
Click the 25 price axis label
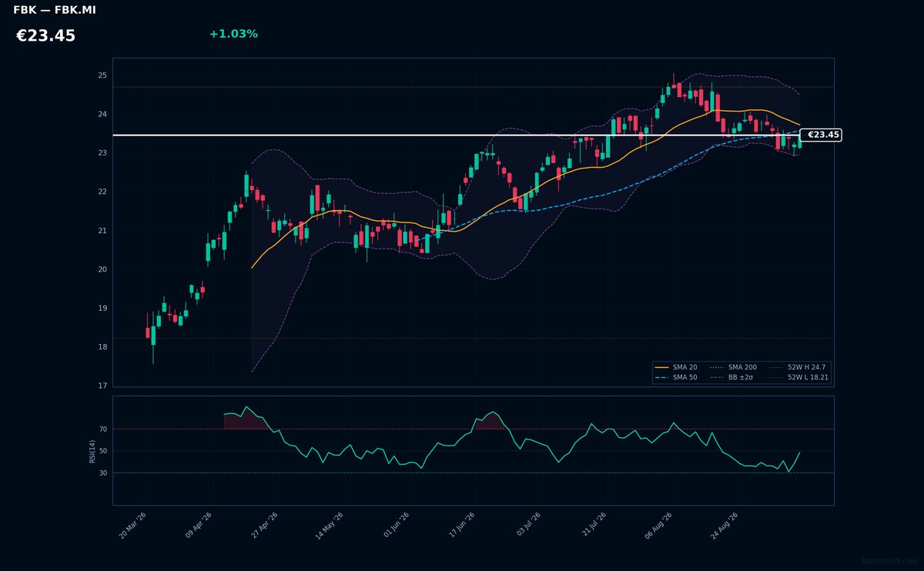tap(102, 75)
